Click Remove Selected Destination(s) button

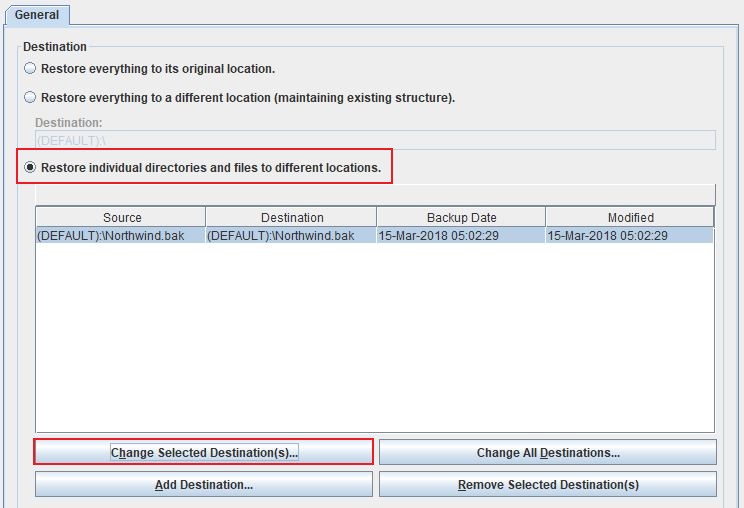548,485
